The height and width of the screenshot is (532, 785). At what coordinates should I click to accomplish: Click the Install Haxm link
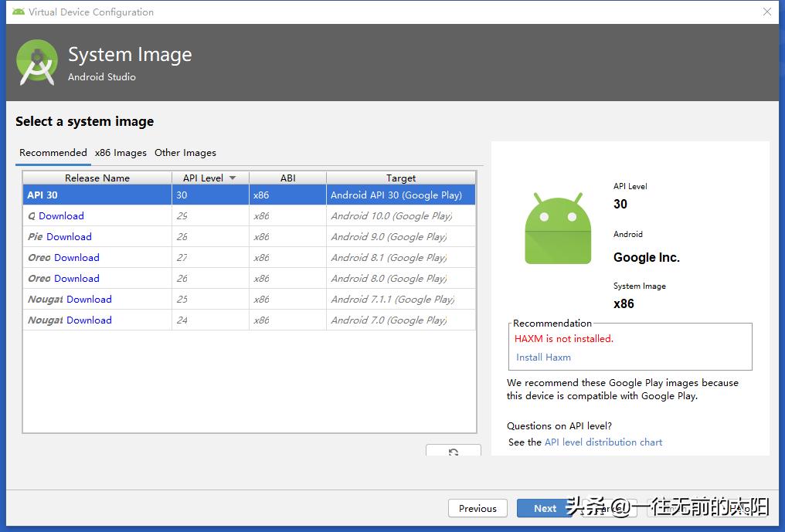click(543, 357)
